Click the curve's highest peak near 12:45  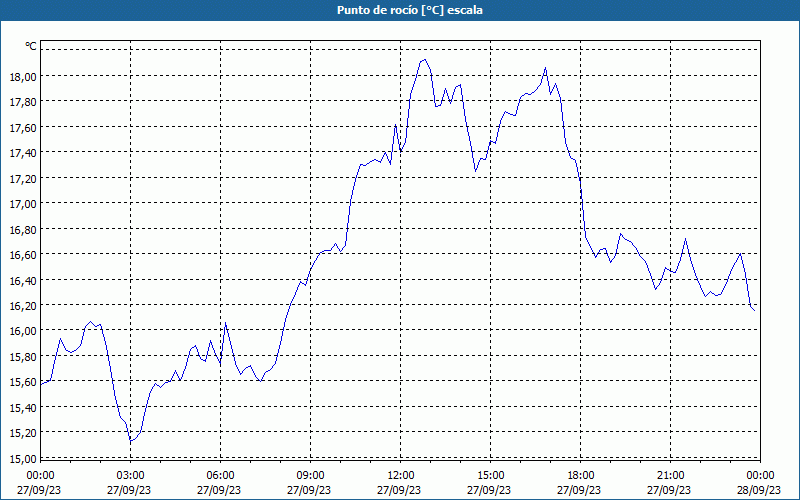click(424, 60)
